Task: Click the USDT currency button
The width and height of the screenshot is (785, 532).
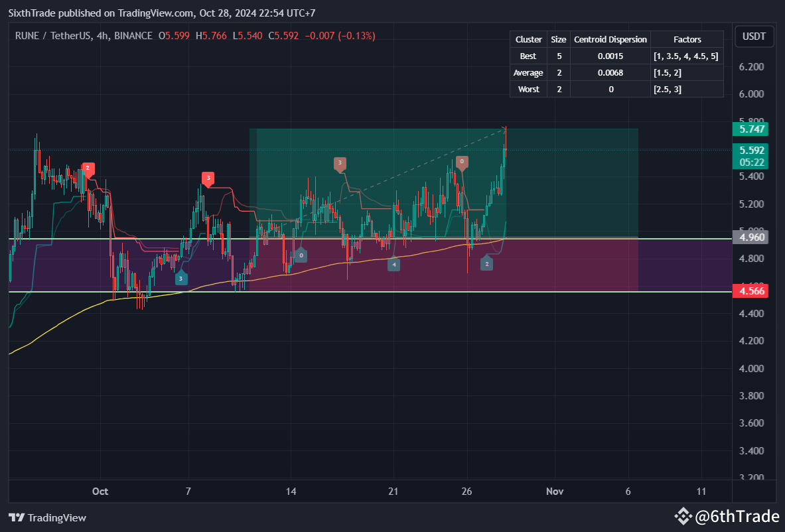Action: click(754, 36)
